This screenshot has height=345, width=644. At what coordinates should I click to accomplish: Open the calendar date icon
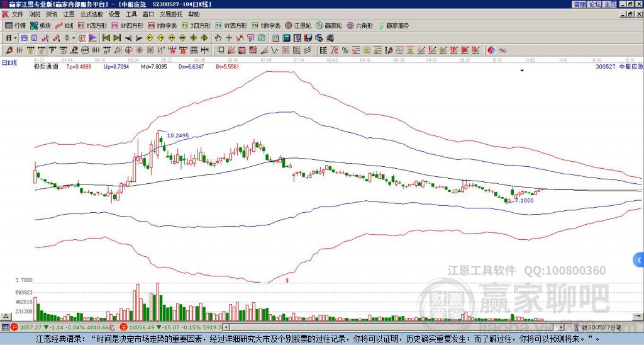point(275,38)
